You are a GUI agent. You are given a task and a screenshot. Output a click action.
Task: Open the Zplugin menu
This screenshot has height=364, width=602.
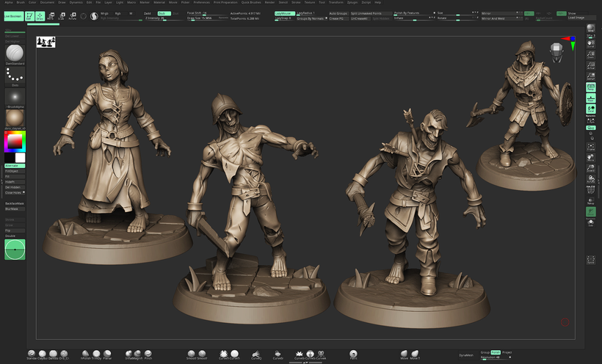click(352, 2)
